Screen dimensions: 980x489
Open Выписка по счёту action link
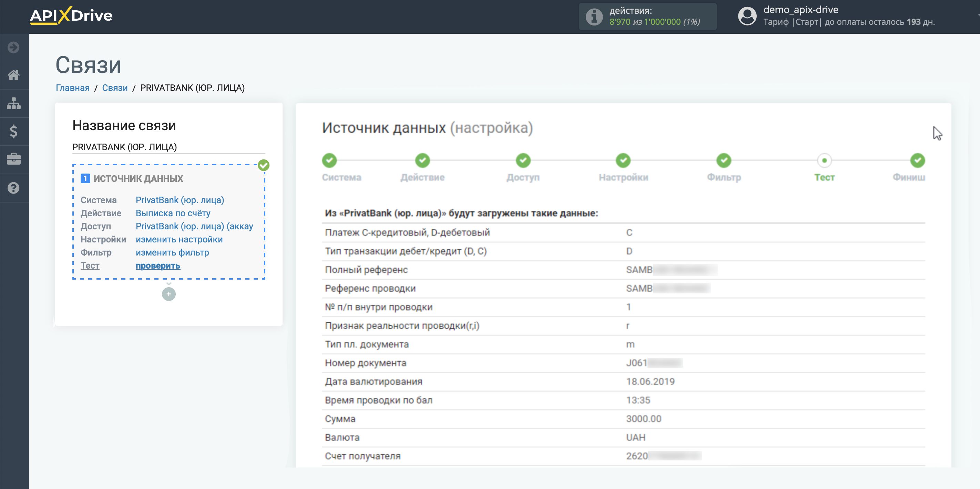[173, 213]
